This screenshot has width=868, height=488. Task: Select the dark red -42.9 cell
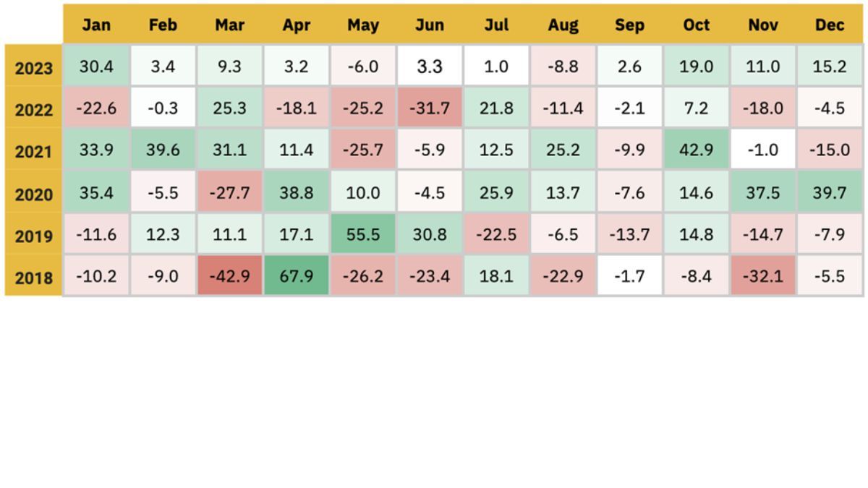click(229, 275)
